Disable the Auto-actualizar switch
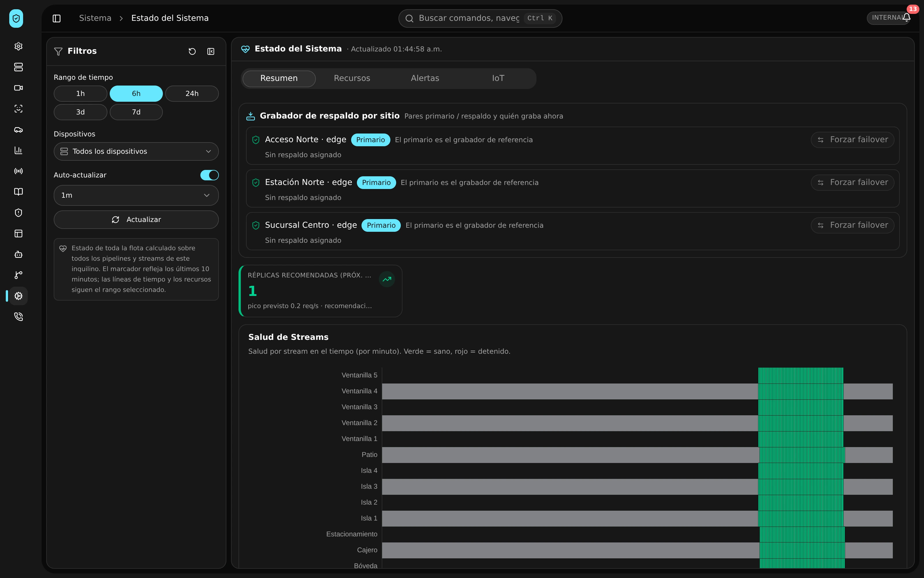 [x=210, y=175]
